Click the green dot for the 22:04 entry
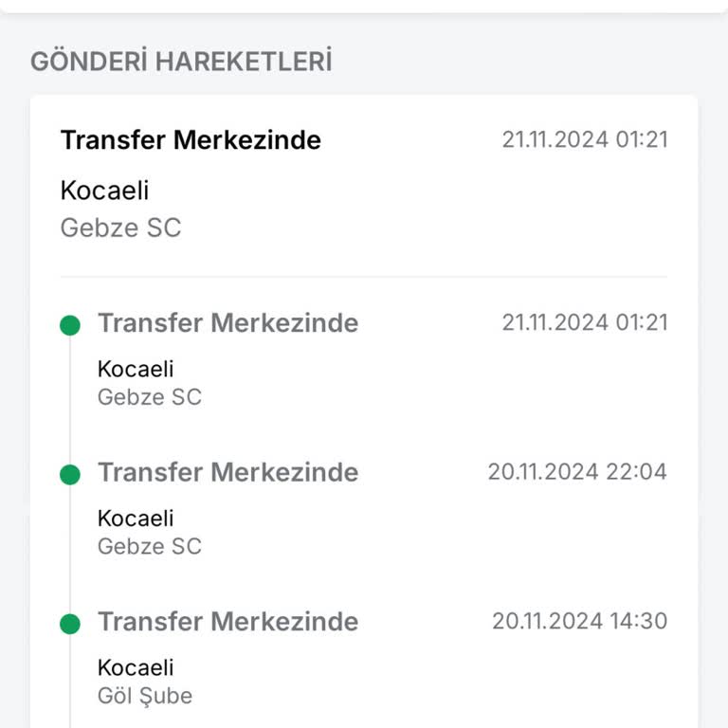728x728 pixels. pos(70,474)
